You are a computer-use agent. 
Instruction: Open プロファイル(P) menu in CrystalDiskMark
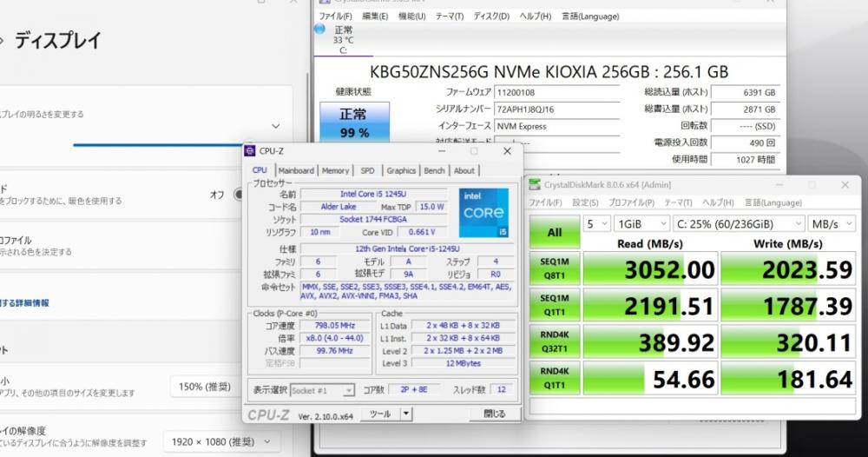(631, 202)
